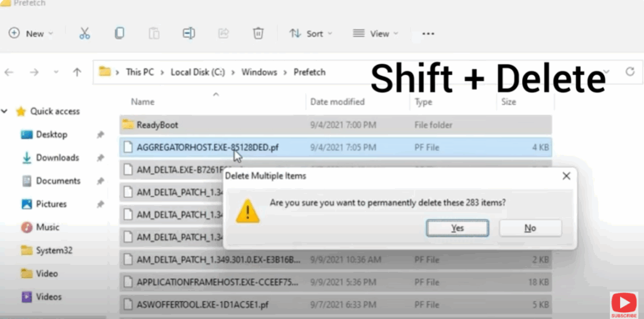Viewport: 644px width, 319px height.
Task: Click the Up arrow navigation icon
Action: coord(77,72)
